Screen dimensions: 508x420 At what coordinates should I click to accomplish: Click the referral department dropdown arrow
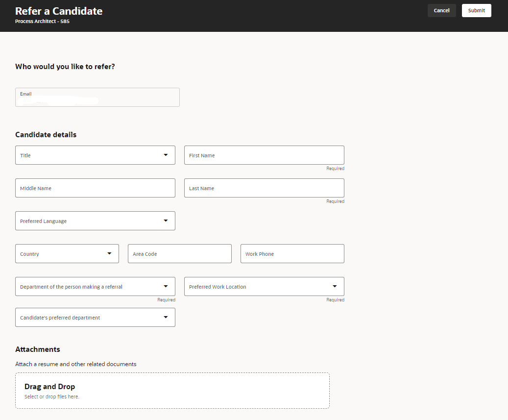166,286
